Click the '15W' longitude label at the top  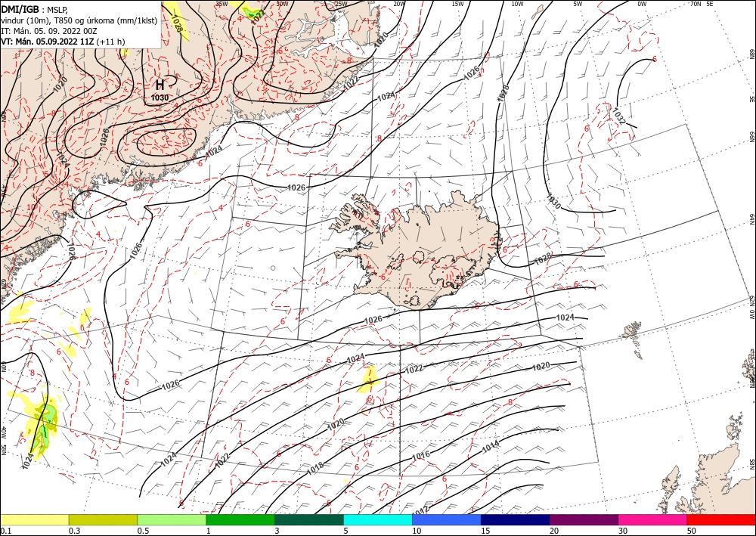[x=457, y=4]
